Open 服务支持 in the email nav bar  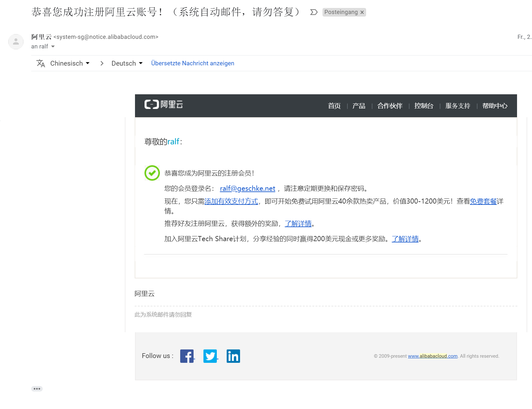coord(458,106)
